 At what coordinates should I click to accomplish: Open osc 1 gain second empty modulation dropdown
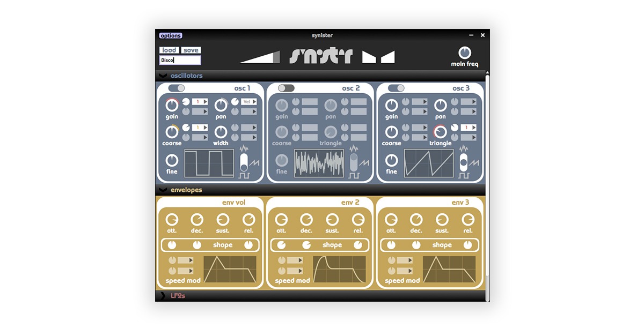pos(200,111)
